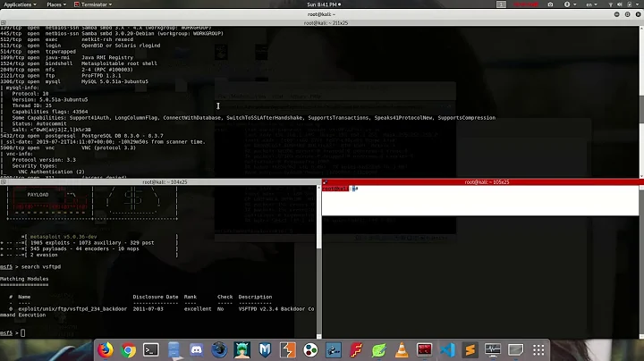Click '1524/tcp open bindshell' line
This screenshot has width=644, height=361.
coord(79,63)
